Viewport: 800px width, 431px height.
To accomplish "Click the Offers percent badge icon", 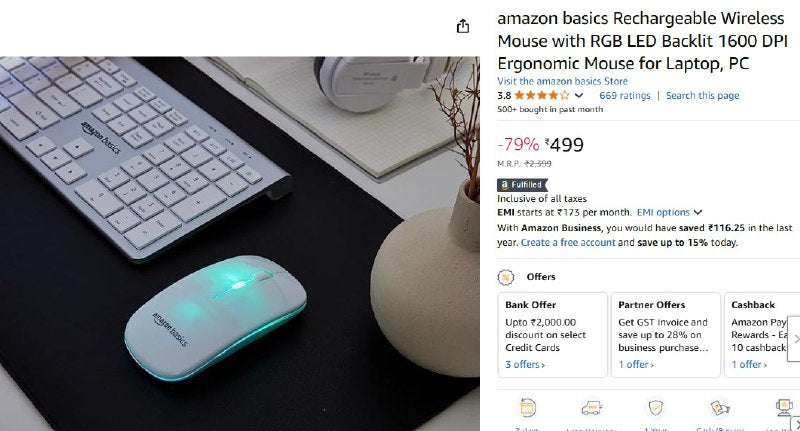I will [x=506, y=277].
